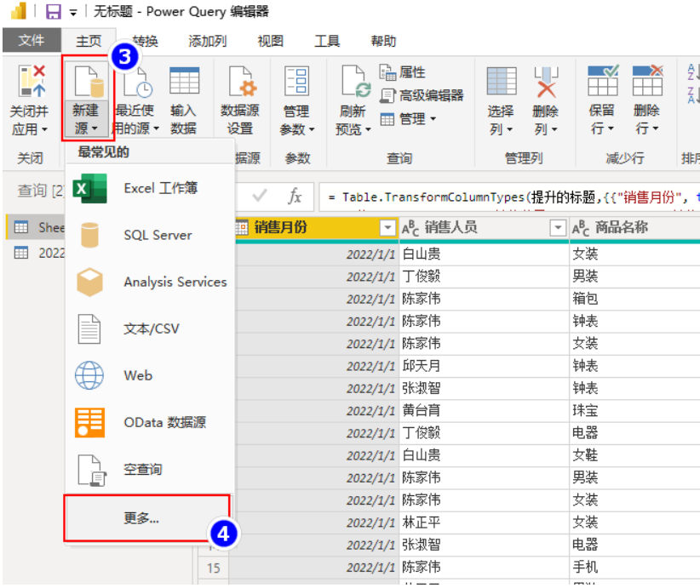Open the 高级编辑器 advanced editor
The height and width of the screenshot is (588, 700).
pyautogui.click(x=422, y=95)
